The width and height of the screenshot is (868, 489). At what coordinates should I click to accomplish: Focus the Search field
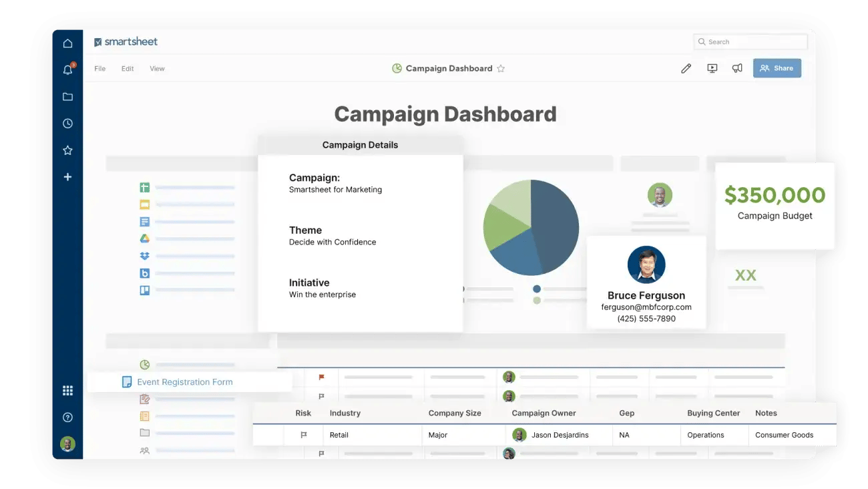(750, 41)
